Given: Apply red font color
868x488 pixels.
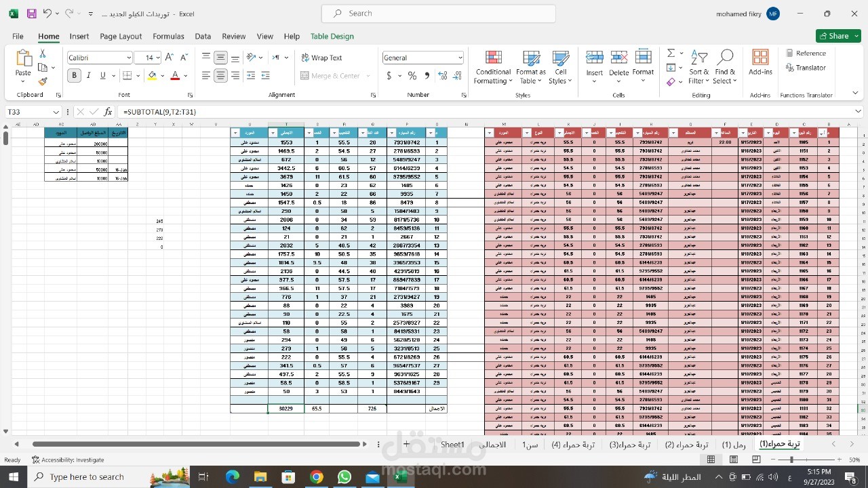Looking at the screenshot, I should pyautogui.click(x=175, y=76).
